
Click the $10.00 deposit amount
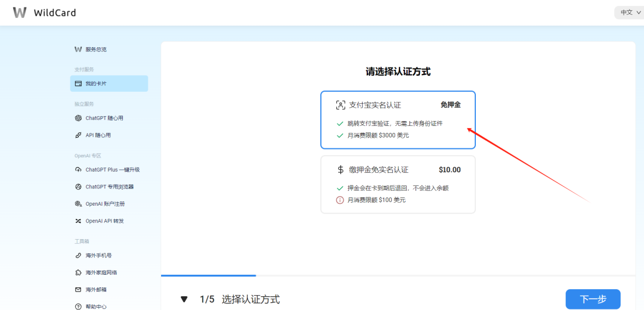pyautogui.click(x=450, y=169)
